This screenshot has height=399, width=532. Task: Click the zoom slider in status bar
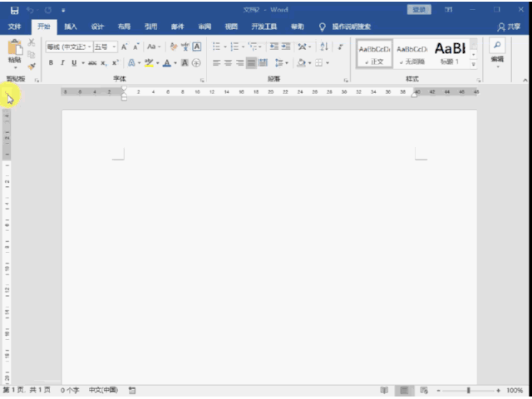468,390
